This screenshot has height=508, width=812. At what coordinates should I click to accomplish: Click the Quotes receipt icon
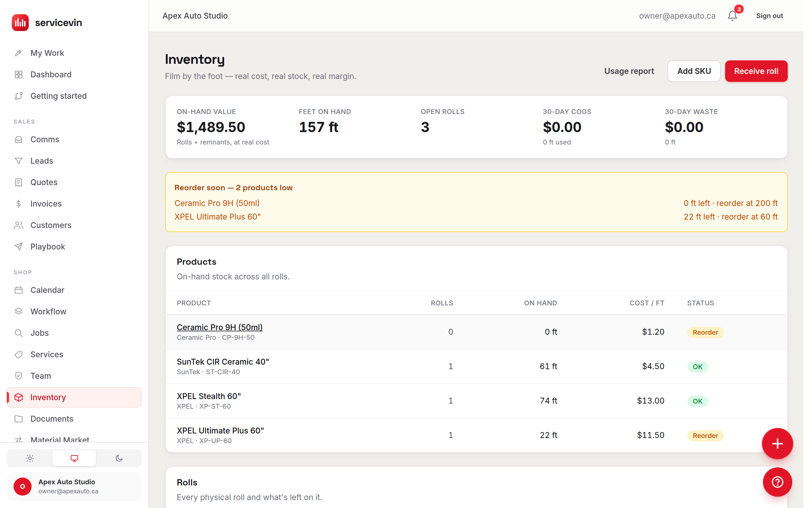(18, 182)
